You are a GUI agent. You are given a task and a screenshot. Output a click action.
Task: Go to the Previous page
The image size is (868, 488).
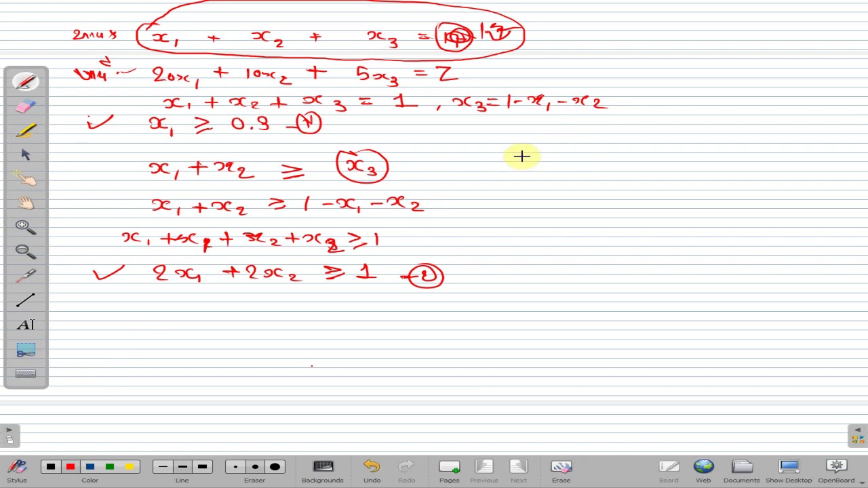coord(484,471)
